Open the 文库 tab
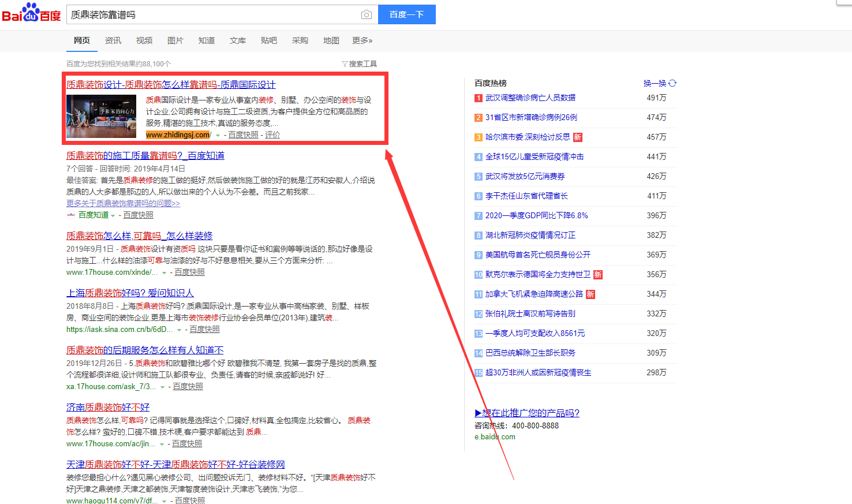 238,40
